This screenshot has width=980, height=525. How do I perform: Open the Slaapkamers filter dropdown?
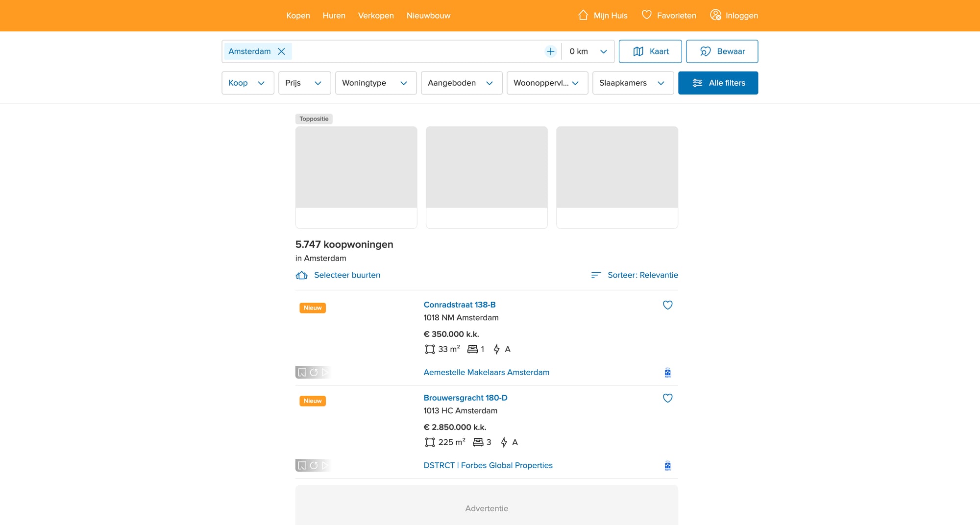click(633, 83)
